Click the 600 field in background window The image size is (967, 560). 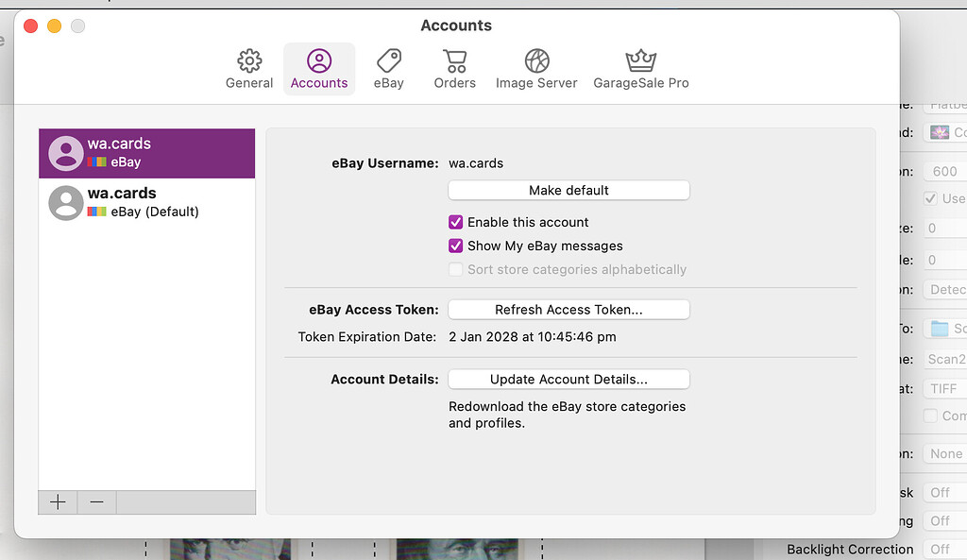point(944,172)
